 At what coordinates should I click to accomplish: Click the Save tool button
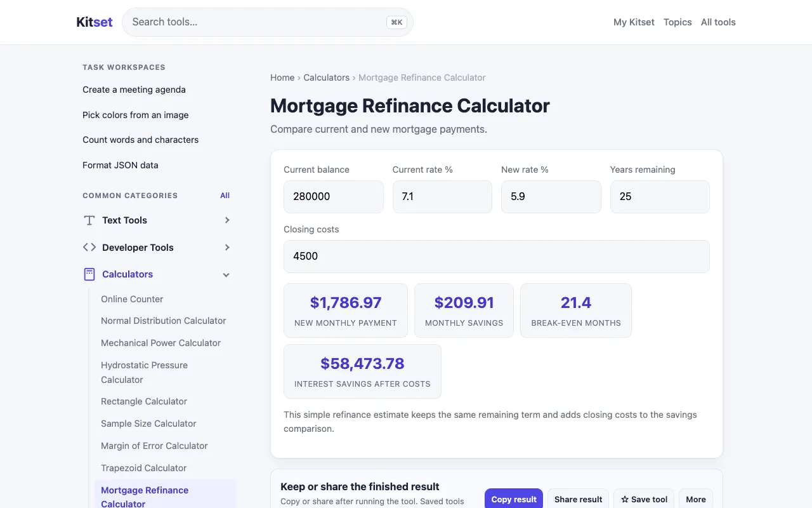[644, 499]
